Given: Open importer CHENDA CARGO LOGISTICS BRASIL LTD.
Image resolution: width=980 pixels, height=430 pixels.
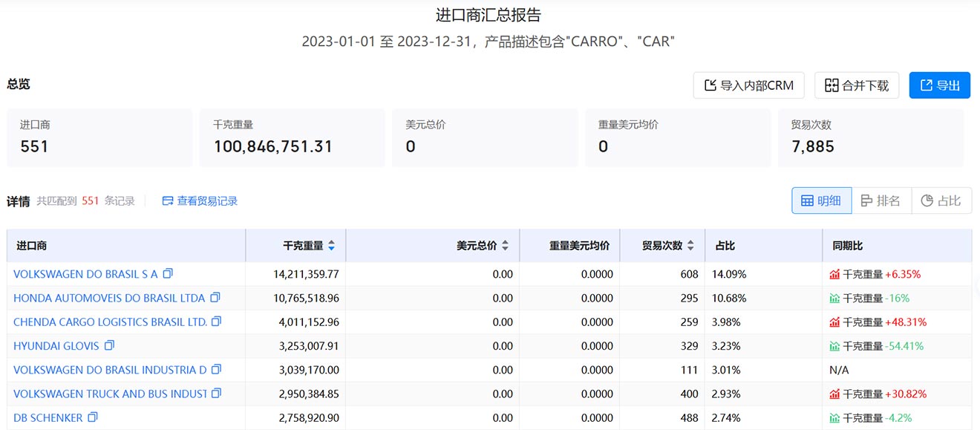Looking at the screenshot, I should [110, 322].
